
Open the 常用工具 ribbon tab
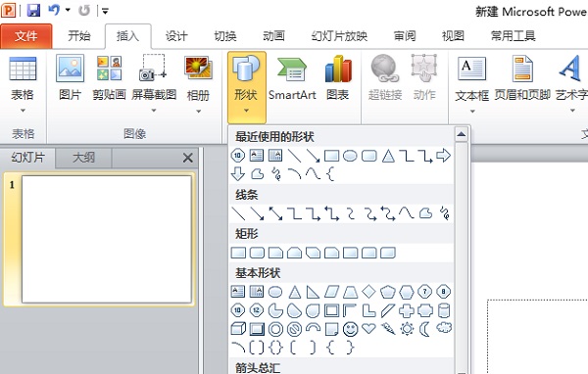513,36
